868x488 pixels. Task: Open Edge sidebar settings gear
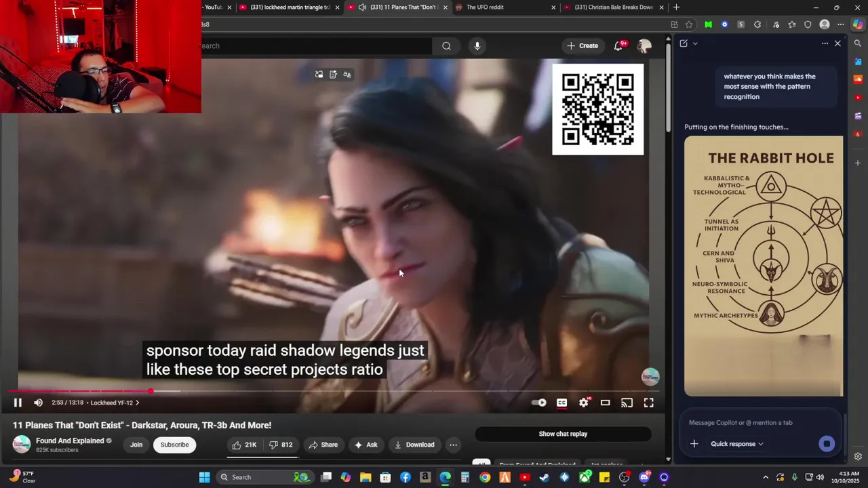click(x=858, y=457)
